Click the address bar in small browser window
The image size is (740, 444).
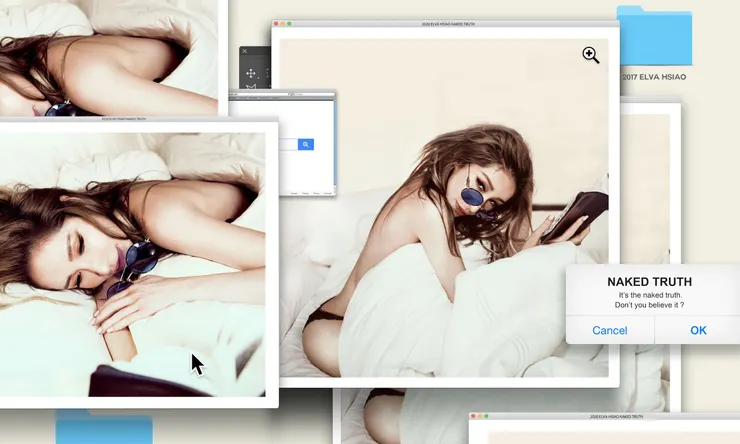[x=259, y=94]
